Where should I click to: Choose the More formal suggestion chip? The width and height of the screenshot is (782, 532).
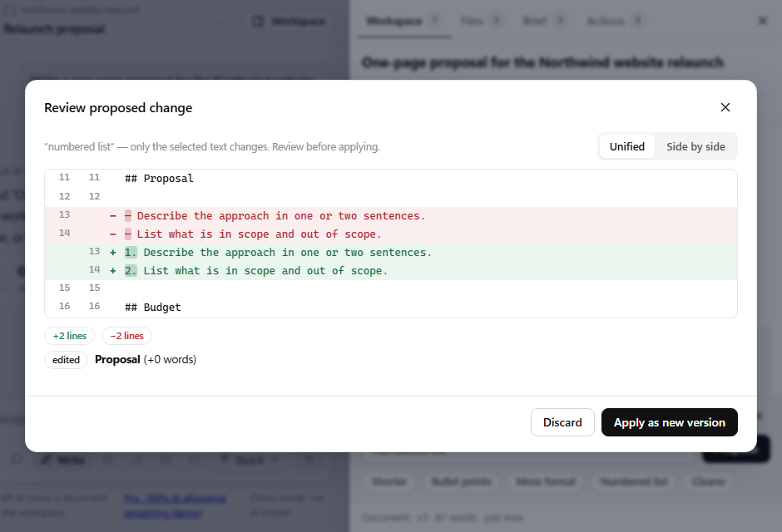(x=546, y=481)
